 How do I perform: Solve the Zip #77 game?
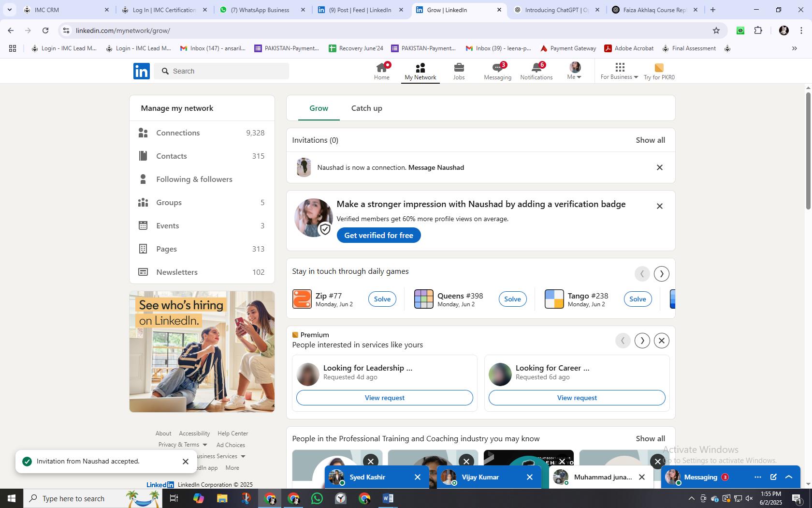pyautogui.click(x=382, y=299)
